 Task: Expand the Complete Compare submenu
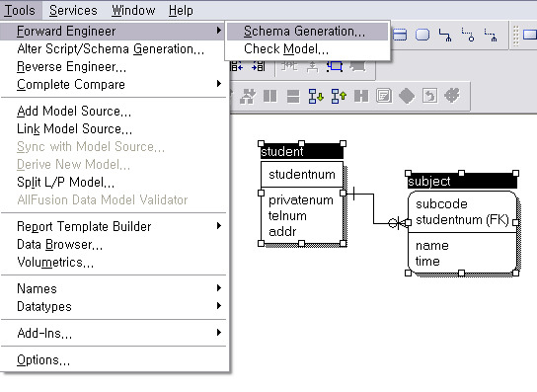[113, 84]
